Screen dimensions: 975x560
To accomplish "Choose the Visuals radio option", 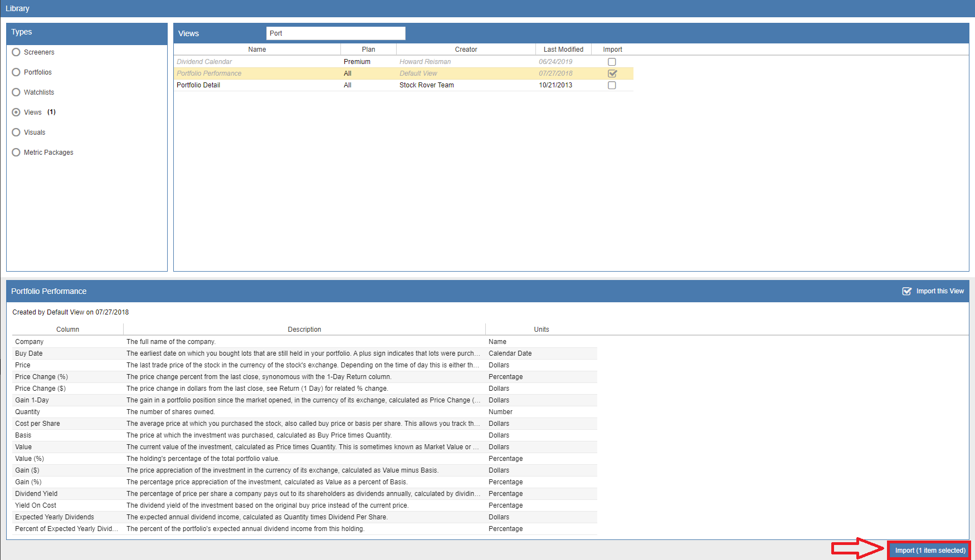I will (16, 132).
